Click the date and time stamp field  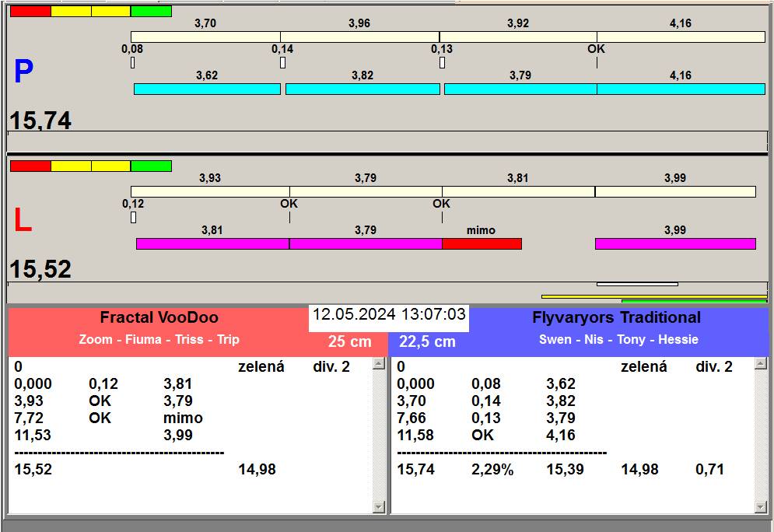tap(389, 315)
